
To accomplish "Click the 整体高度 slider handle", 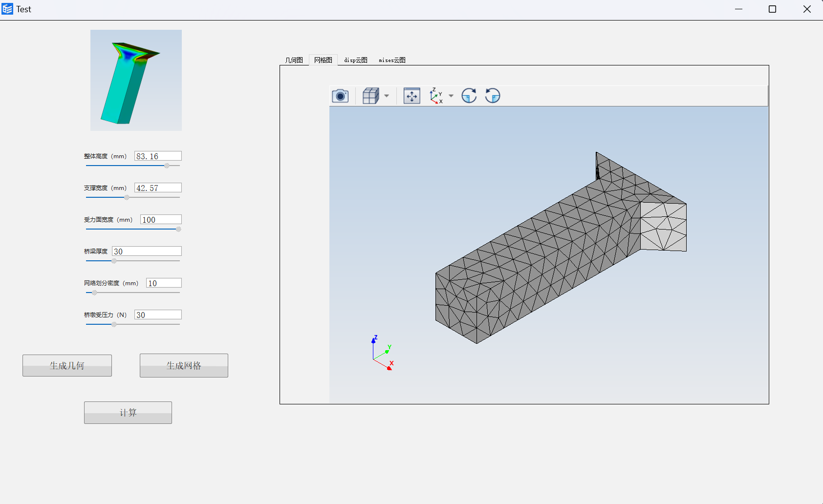I will tap(167, 166).
